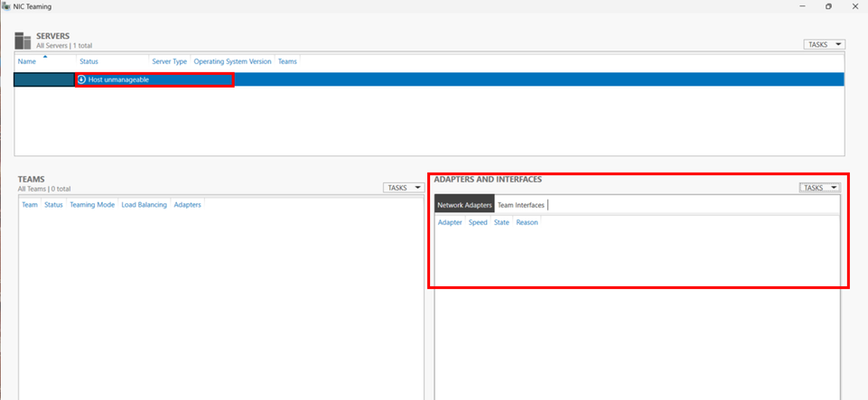Select the Host unmanageable server row

point(429,79)
